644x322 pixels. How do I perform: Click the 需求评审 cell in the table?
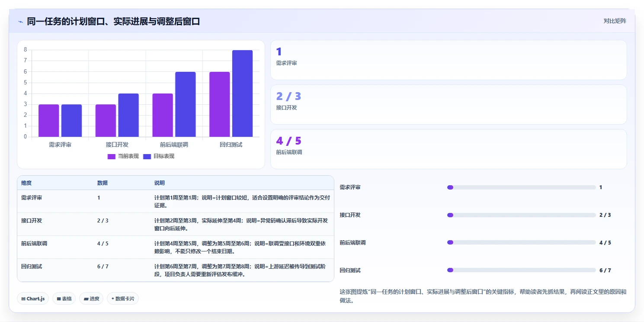tap(32, 198)
